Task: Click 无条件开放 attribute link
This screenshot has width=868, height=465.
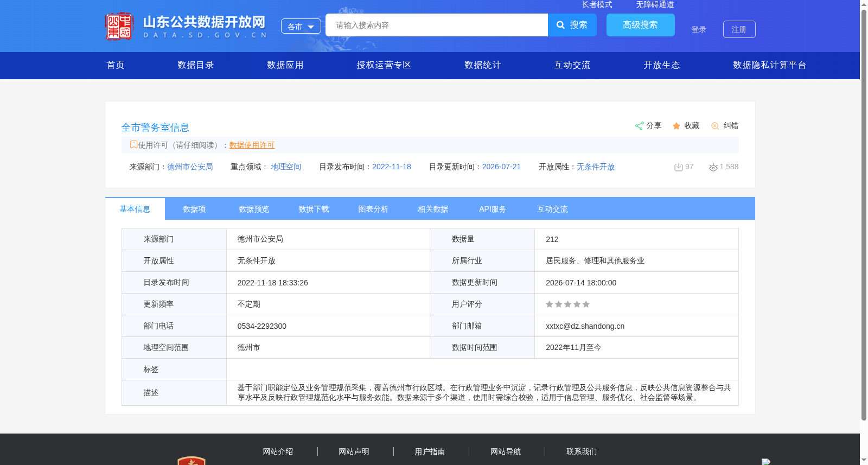Action: pyautogui.click(x=596, y=167)
